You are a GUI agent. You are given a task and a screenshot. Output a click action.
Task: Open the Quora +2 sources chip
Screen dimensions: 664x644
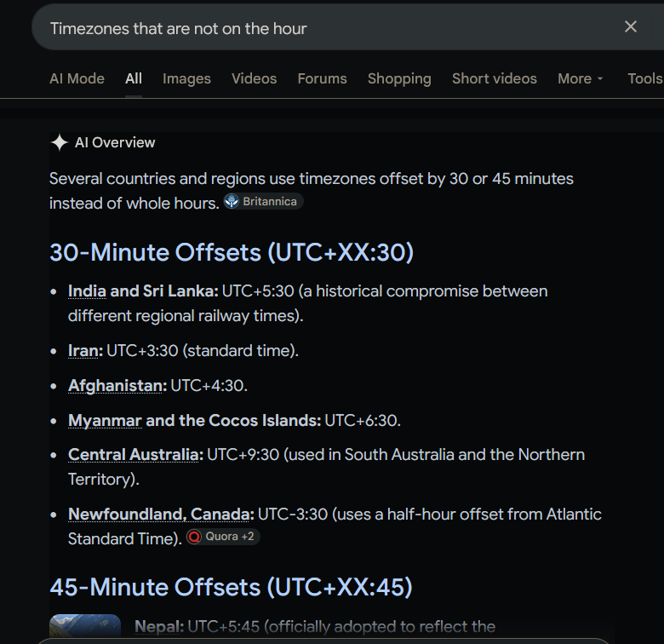tap(223, 537)
